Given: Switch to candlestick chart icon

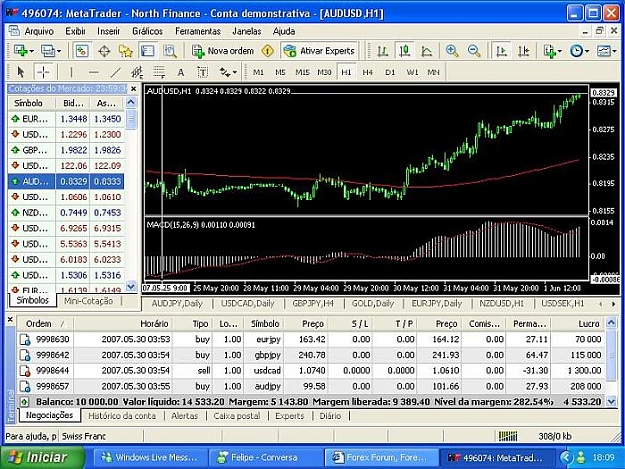Looking at the screenshot, I should pos(405,51).
